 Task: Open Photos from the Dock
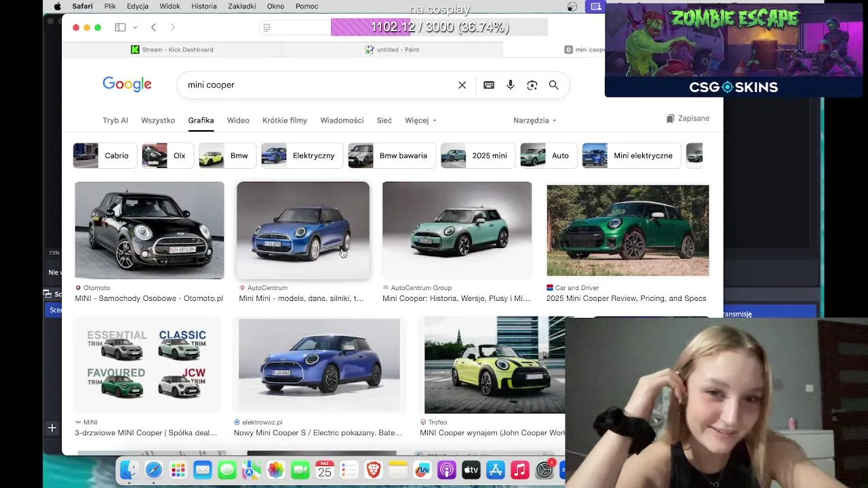(x=276, y=470)
